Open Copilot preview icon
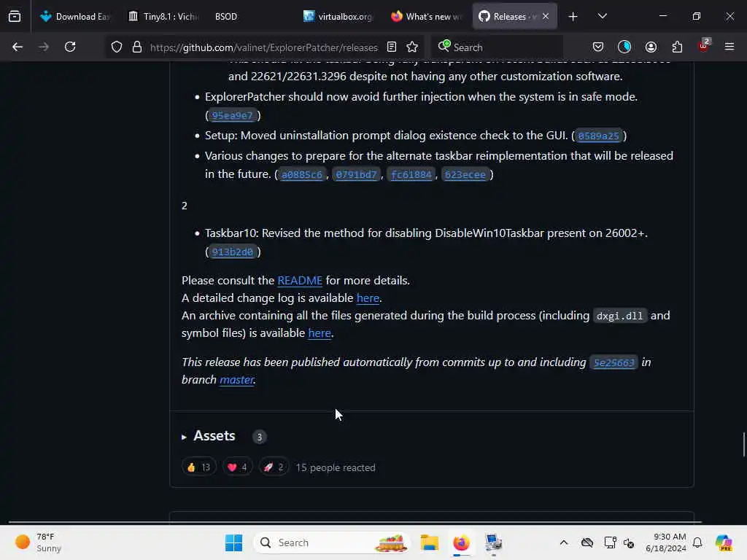747x560 pixels. [724, 542]
